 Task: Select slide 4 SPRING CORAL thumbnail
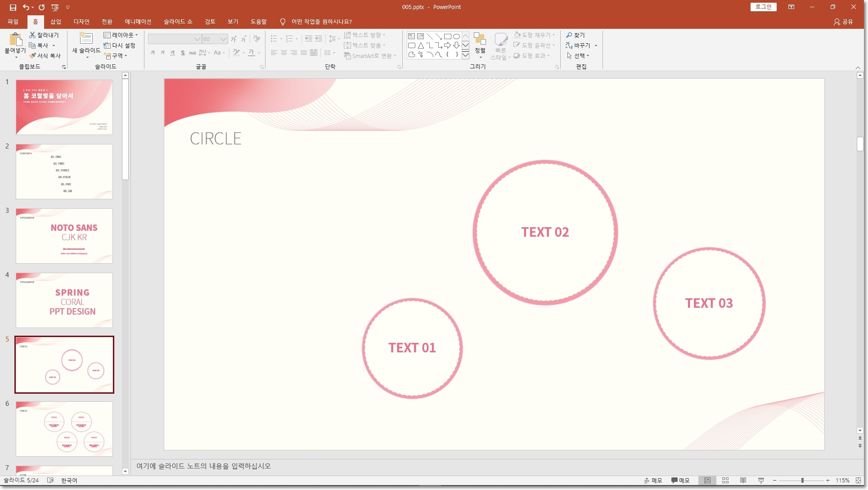pyautogui.click(x=64, y=300)
